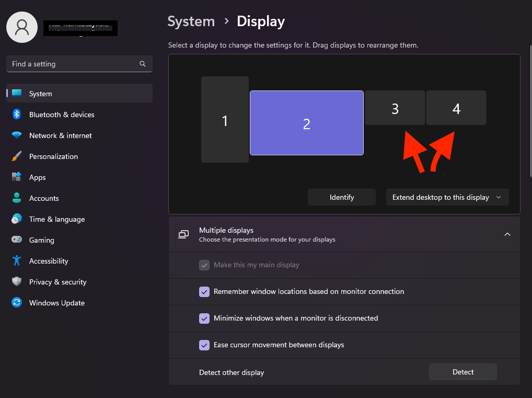Select display 4 in arrangement
Viewport: 532px width, 398px height.
pos(456,108)
